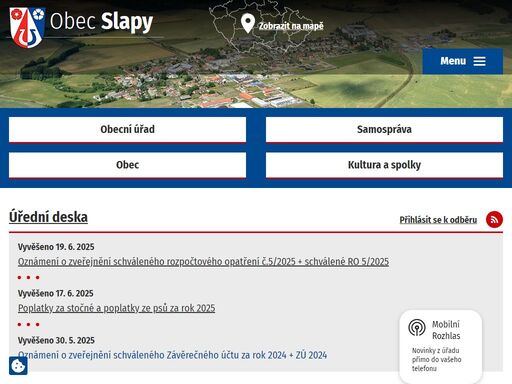Screen dimensions: 512x384
Task: Open Kultura a spolky section
Action: [x=384, y=165]
